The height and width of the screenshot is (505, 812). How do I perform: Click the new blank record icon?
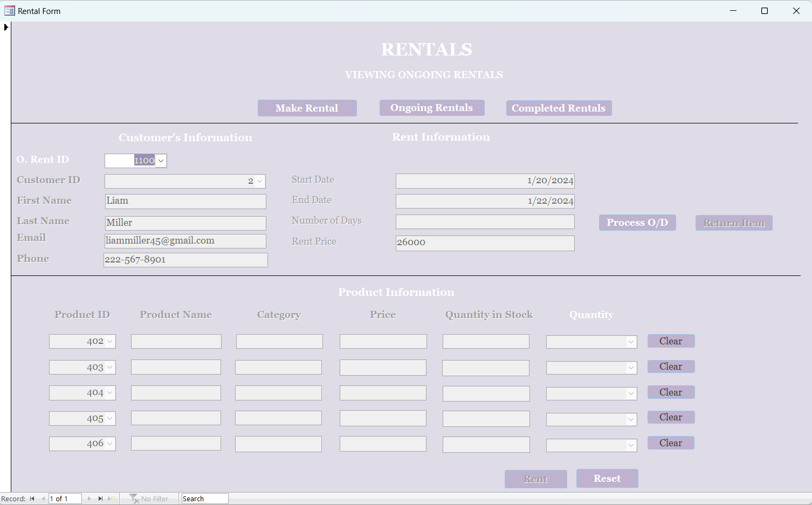tap(112, 499)
